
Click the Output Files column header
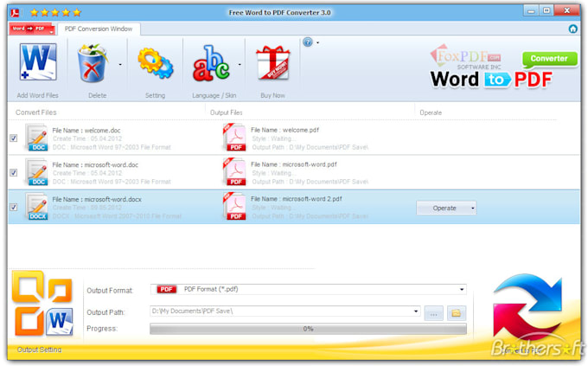(x=227, y=112)
